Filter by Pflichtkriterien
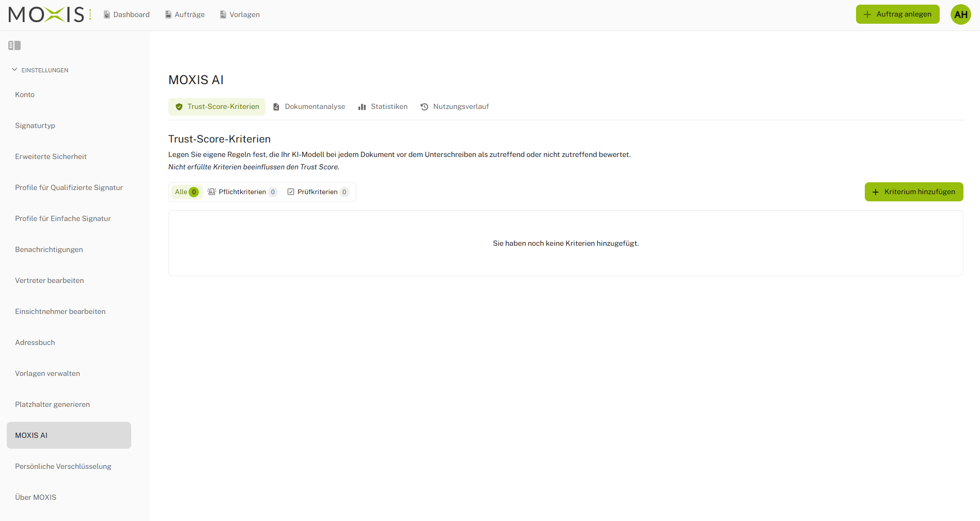The width and height of the screenshot is (980, 521). point(242,192)
